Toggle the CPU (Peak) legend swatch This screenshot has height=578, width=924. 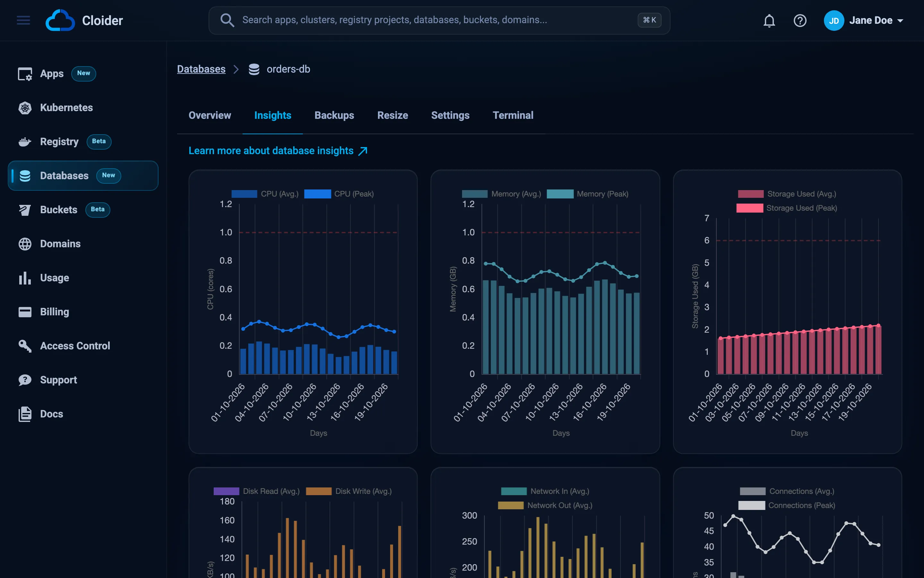pyautogui.click(x=318, y=194)
